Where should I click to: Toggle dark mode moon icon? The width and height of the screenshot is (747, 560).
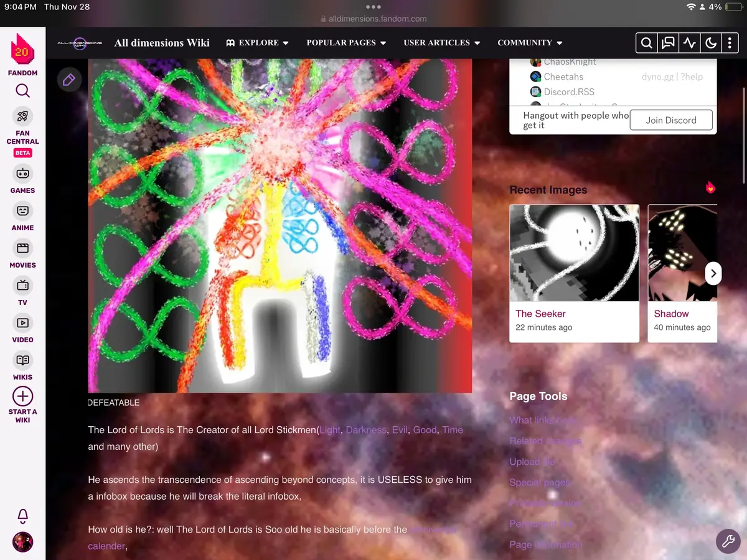[710, 43]
